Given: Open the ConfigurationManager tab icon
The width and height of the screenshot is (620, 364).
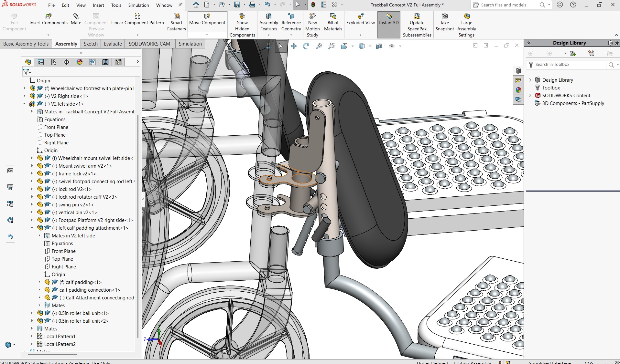Looking at the screenshot, I should (54, 62).
